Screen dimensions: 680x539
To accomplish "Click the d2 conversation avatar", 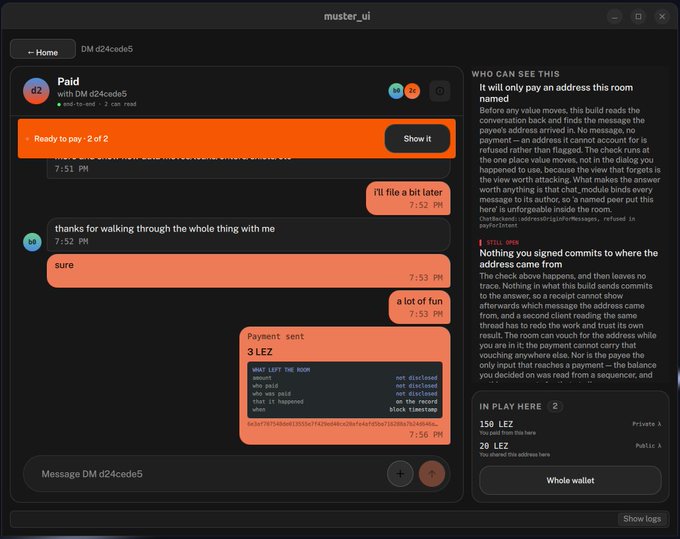I will coord(36,91).
